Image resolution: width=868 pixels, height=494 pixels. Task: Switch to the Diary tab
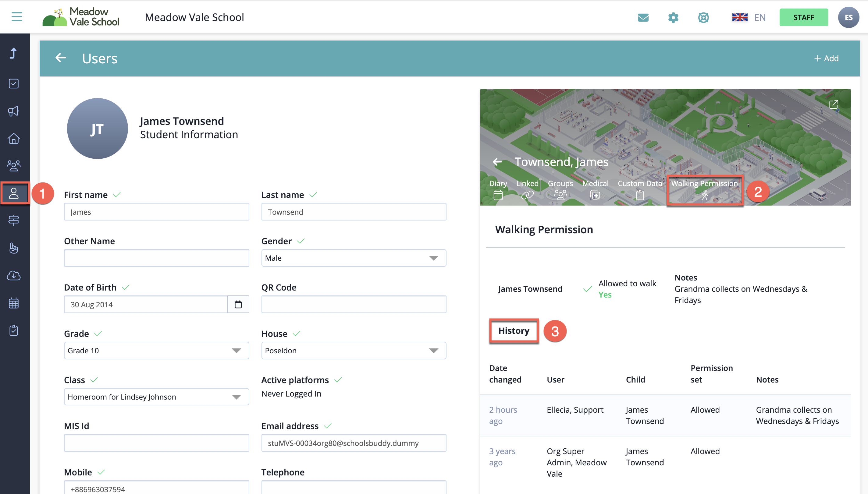[498, 189]
